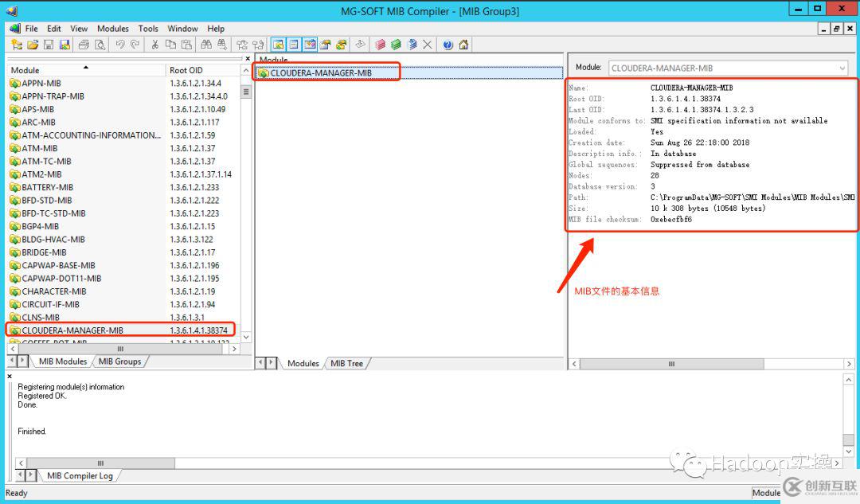Select BGP4-MIB in the module list

(43, 226)
